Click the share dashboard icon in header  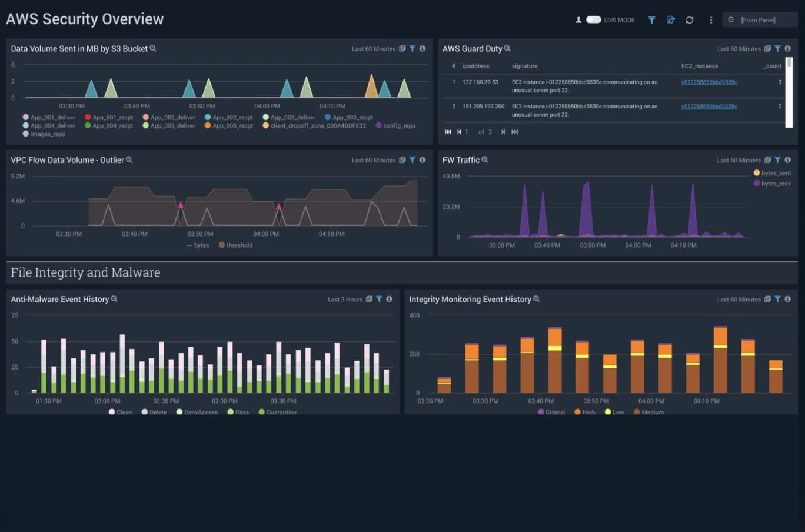tap(670, 20)
